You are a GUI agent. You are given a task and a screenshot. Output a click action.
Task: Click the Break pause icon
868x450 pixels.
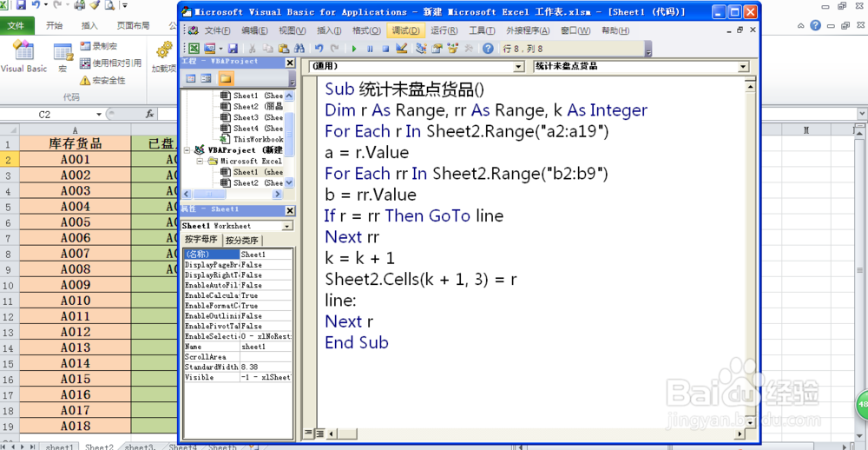370,49
